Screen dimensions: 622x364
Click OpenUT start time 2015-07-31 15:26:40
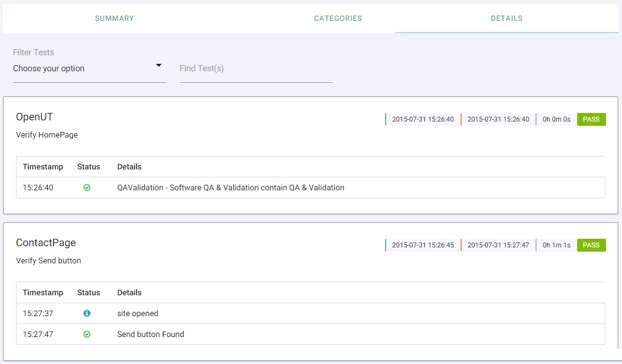422,119
